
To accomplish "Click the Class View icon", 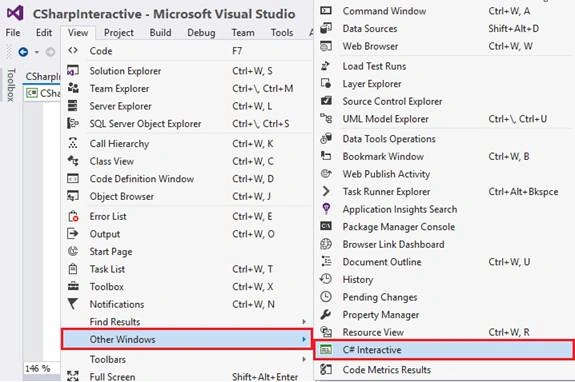I will (x=73, y=161).
